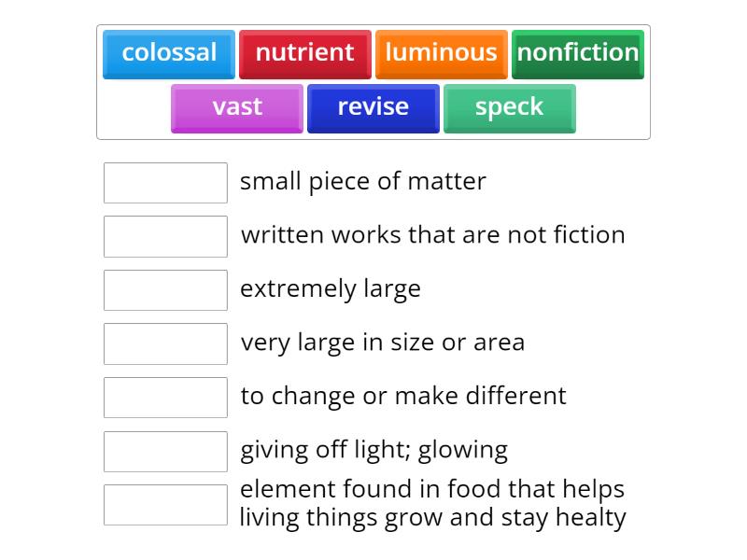Click the box beside 'very large in size or area'
This screenshot has width=747, height=560.
165,343
